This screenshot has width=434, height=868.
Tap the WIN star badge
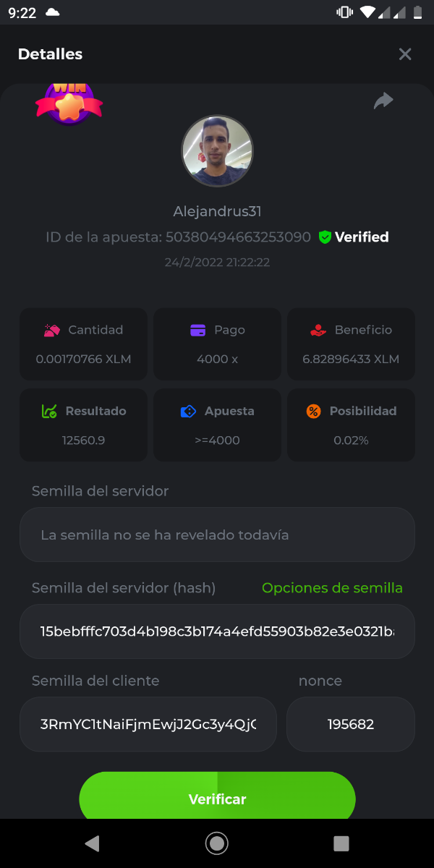(x=69, y=103)
